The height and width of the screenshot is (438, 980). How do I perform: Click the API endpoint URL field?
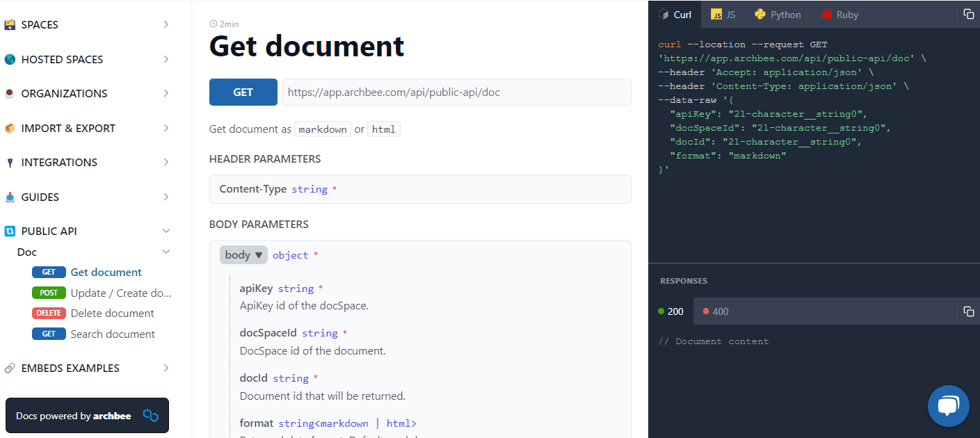pos(456,92)
